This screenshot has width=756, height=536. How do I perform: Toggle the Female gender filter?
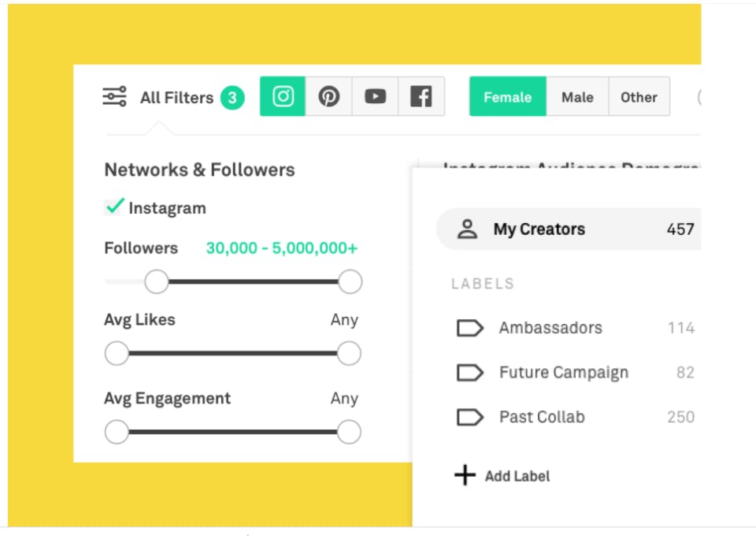point(507,97)
